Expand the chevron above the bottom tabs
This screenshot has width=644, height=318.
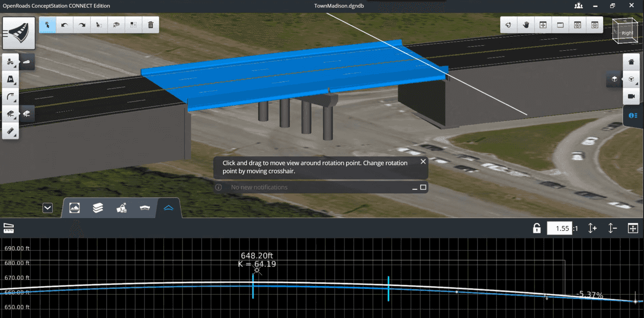coord(48,208)
